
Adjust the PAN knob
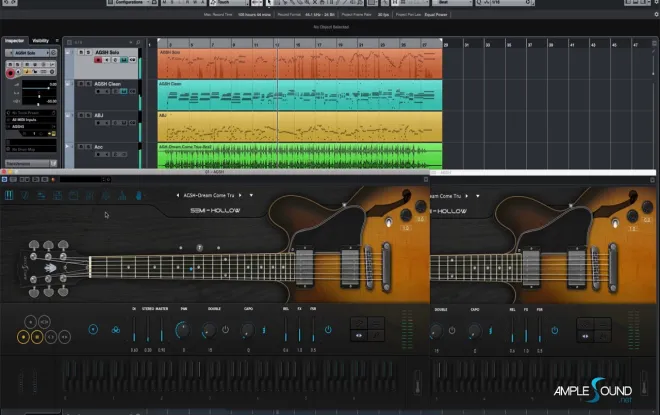tap(183, 330)
